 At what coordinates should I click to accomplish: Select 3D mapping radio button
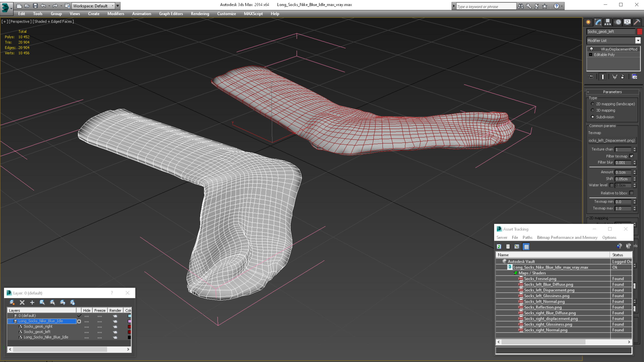coord(593,110)
